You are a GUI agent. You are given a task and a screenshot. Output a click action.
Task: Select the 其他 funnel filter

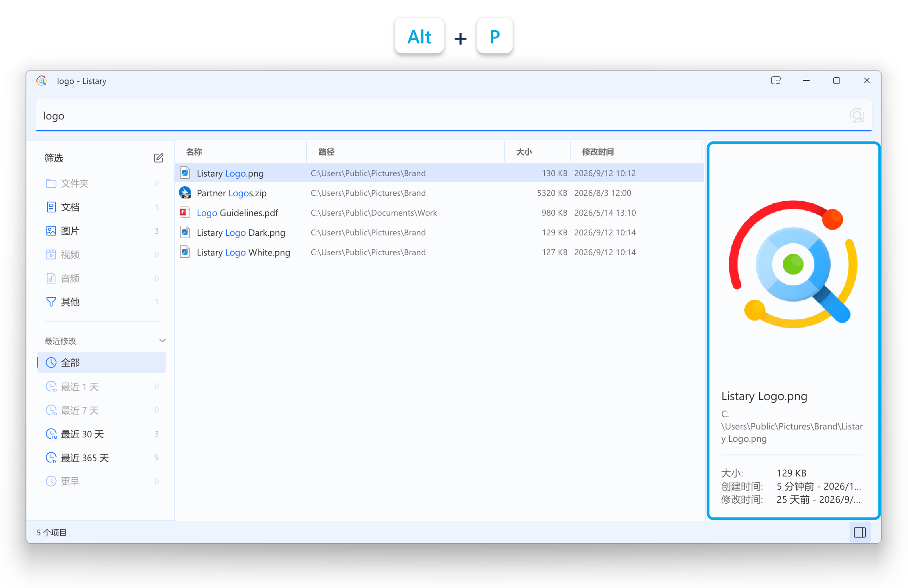coord(102,302)
